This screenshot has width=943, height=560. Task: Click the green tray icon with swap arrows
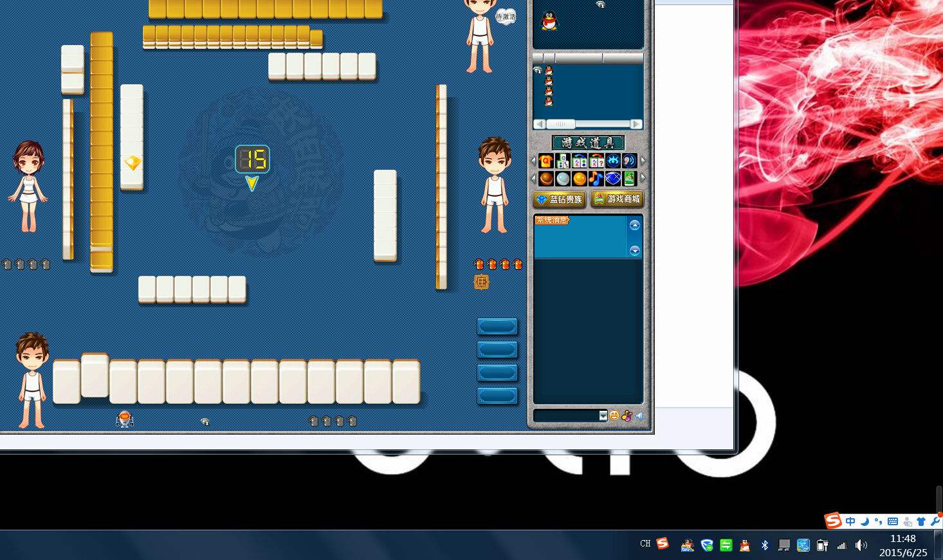(x=726, y=545)
